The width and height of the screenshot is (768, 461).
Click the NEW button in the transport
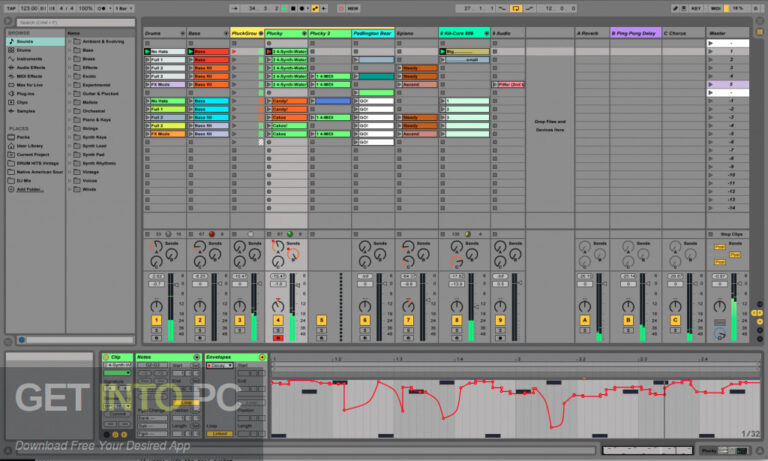tap(353, 8)
